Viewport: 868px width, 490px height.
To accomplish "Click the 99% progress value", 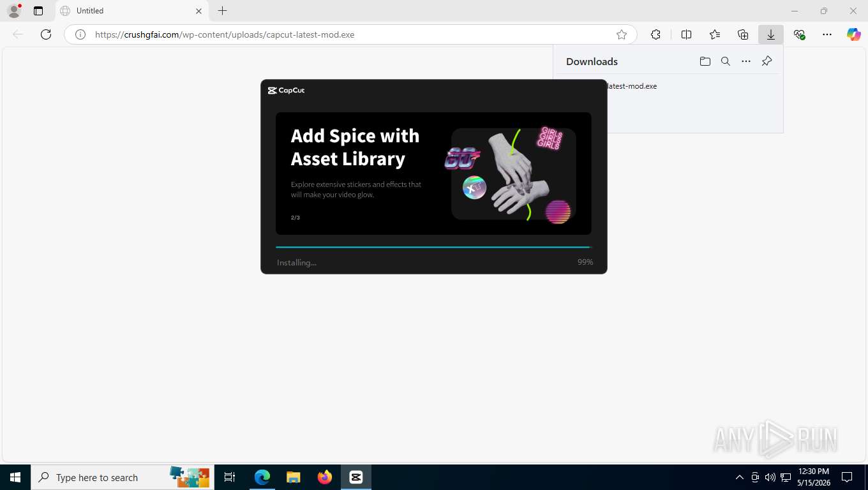I will point(585,262).
